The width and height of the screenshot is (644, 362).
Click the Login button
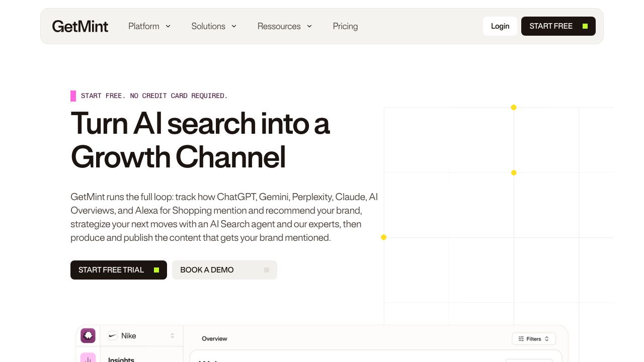tap(500, 26)
